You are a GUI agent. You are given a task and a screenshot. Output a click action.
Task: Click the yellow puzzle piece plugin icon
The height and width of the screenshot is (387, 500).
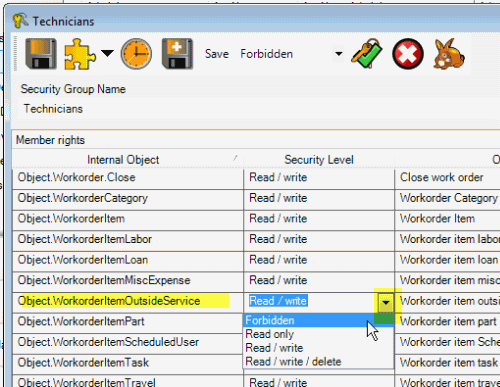pyautogui.click(x=80, y=54)
